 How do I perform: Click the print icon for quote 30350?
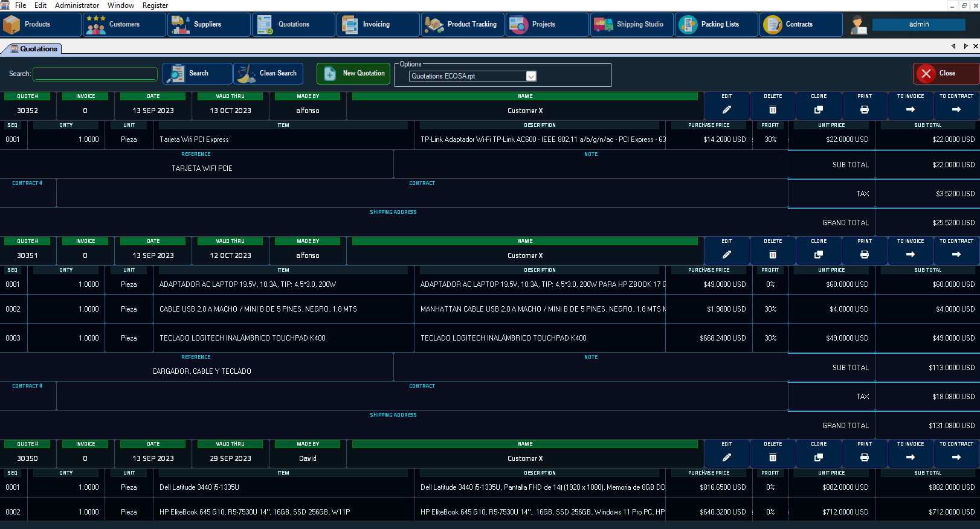click(864, 457)
